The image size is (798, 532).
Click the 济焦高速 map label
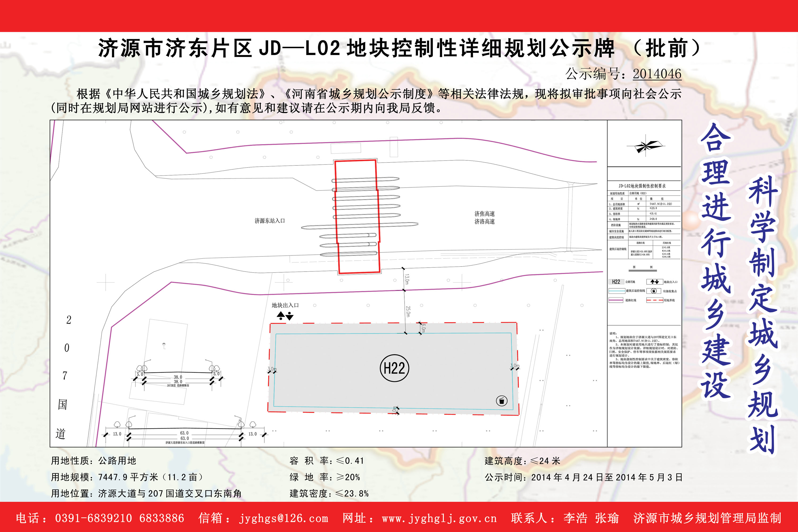point(484,214)
